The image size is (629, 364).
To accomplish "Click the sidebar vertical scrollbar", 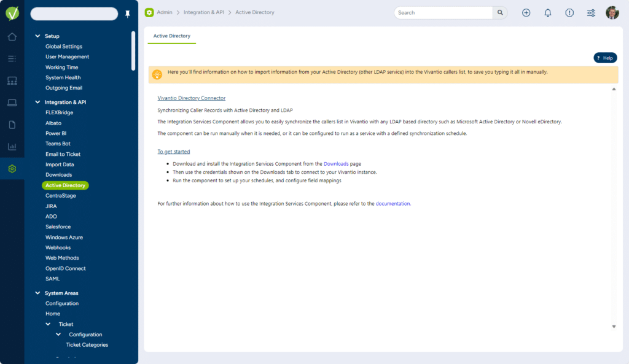I will (x=133, y=52).
